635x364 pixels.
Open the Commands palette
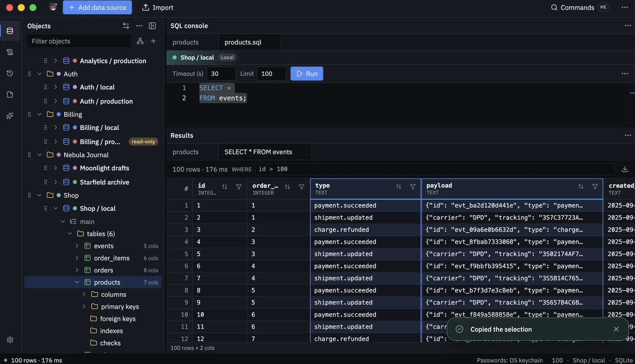point(580,7)
